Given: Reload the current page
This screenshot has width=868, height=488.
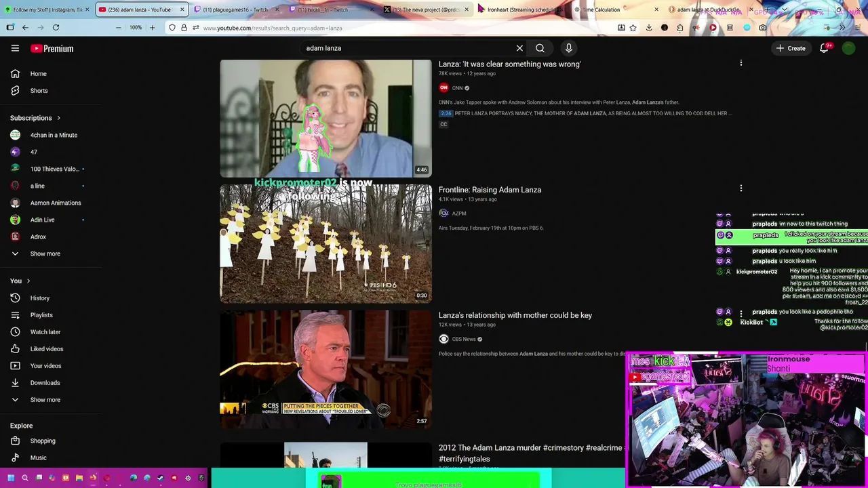Looking at the screenshot, I should tap(56, 28).
